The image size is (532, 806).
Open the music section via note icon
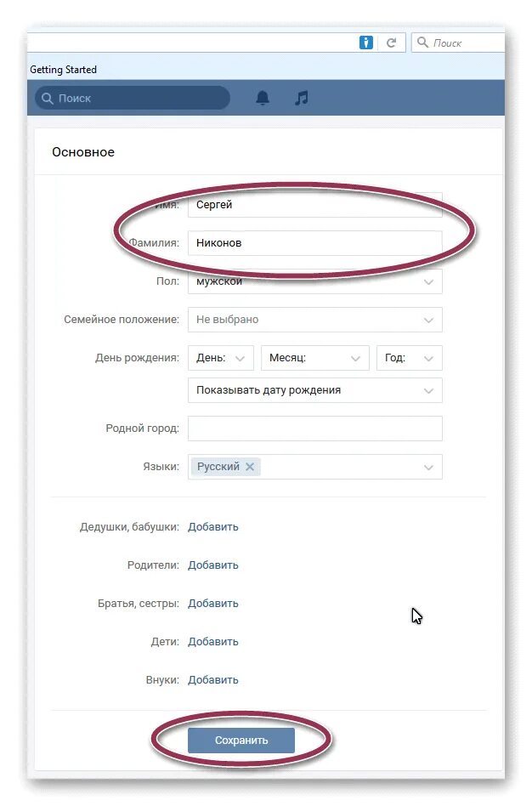point(301,99)
